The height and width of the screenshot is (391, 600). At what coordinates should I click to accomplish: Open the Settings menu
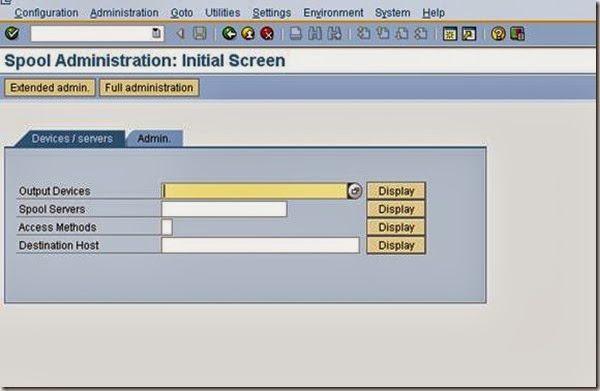pos(272,13)
